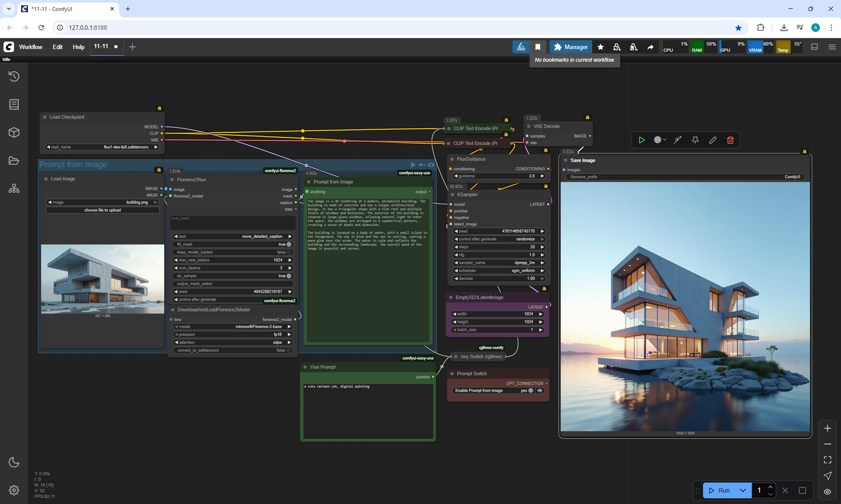
Task: Toggle Enable Prompt from Image switch
Action: click(x=531, y=391)
